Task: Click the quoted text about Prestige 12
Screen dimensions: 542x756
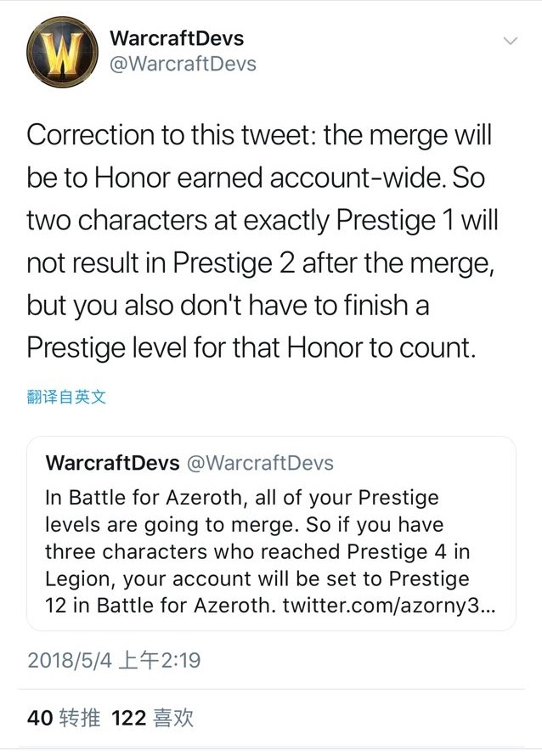Action: tap(257, 592)
